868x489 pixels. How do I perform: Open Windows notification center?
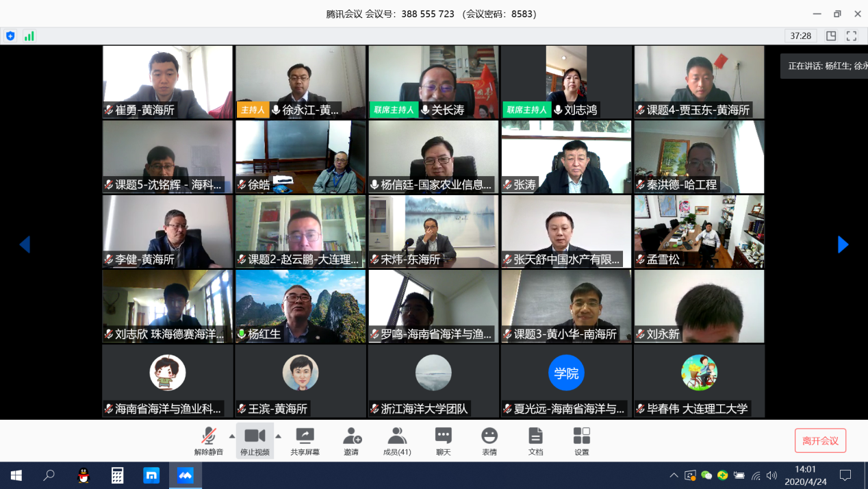click(845, 475)
